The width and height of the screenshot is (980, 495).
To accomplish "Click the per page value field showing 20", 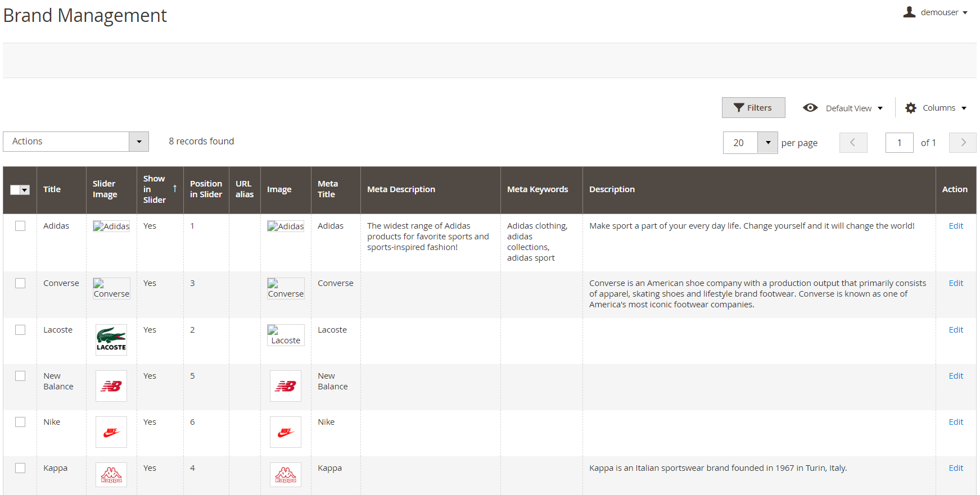I will click(740, 143).
